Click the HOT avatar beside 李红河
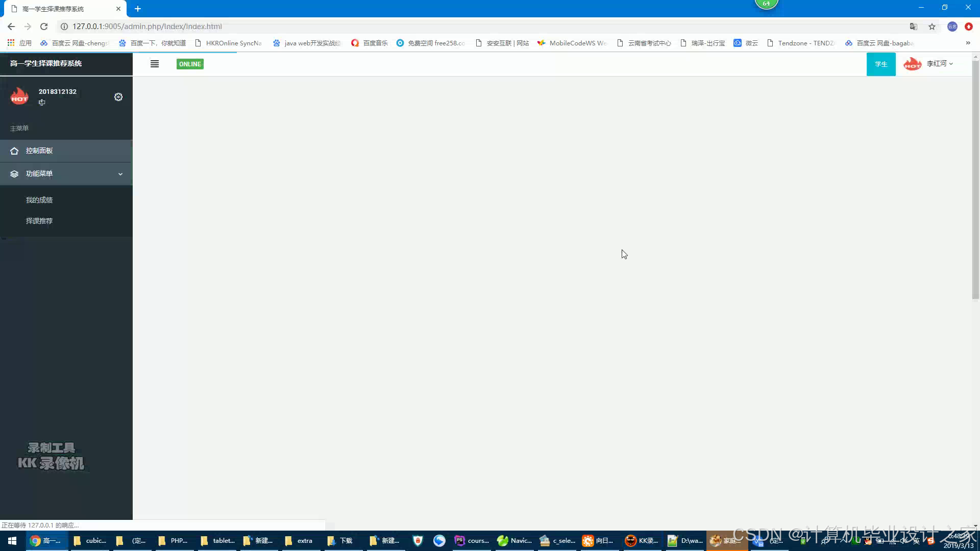The width and height of the screenshot is (980, 551). coord(913,64)
